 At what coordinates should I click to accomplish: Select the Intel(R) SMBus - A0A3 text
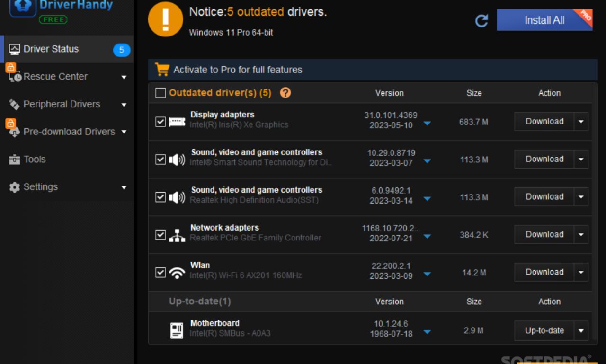point(230,333)
